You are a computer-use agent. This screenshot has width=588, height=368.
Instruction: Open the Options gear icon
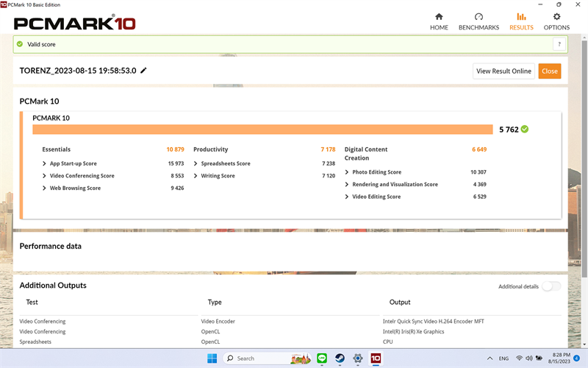click(x=556, y=16)
